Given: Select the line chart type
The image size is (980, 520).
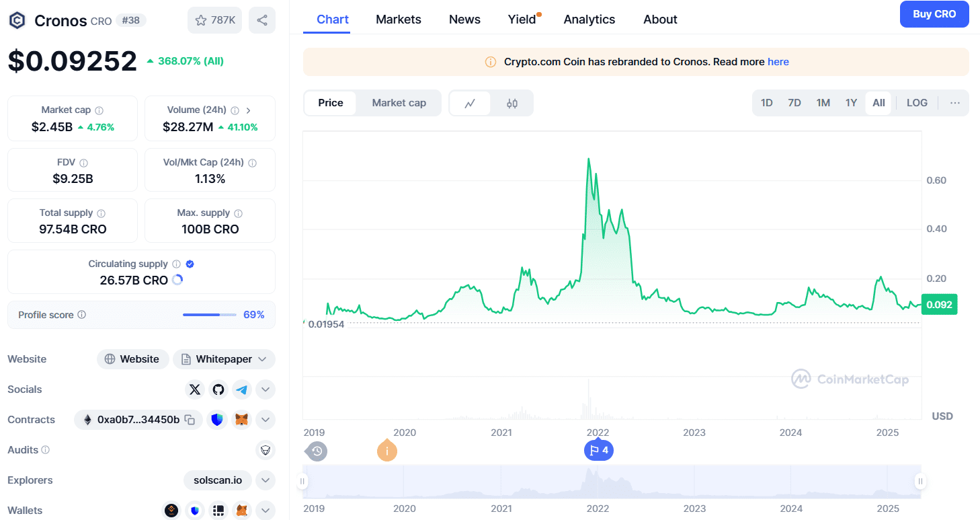Looking at the screenshot, I should point(471,104).
